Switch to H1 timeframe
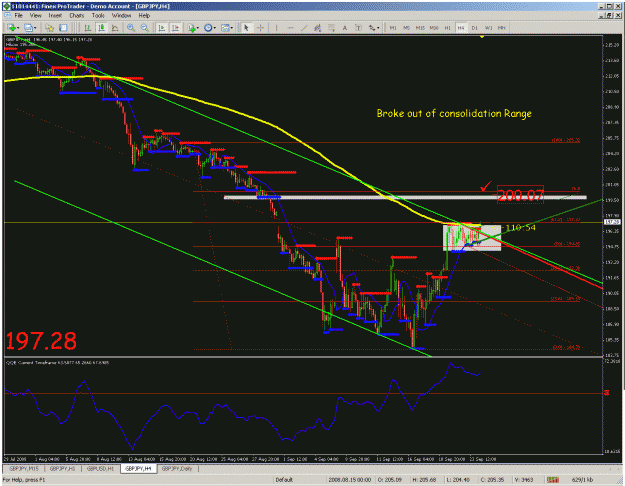625x486 pixels. (x=448, y=28)
